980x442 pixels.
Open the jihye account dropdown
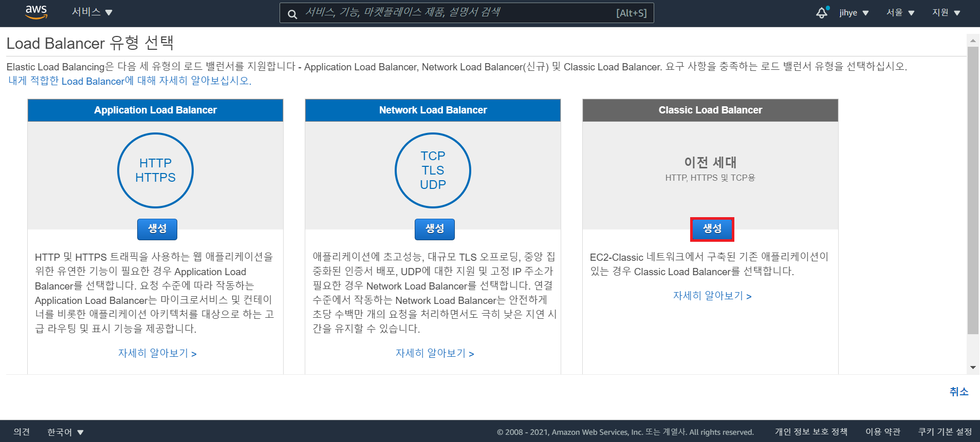[x=854, y=13]
